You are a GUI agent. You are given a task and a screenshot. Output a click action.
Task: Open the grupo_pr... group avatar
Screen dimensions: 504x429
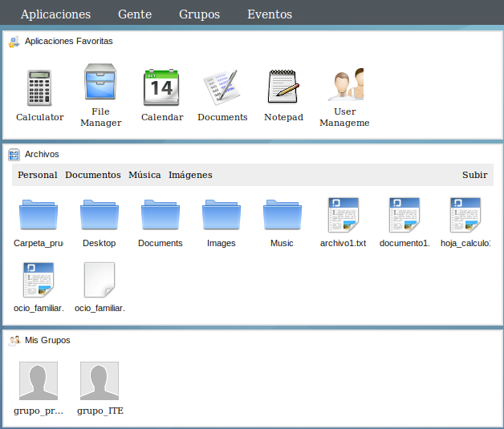coord(39,381)
